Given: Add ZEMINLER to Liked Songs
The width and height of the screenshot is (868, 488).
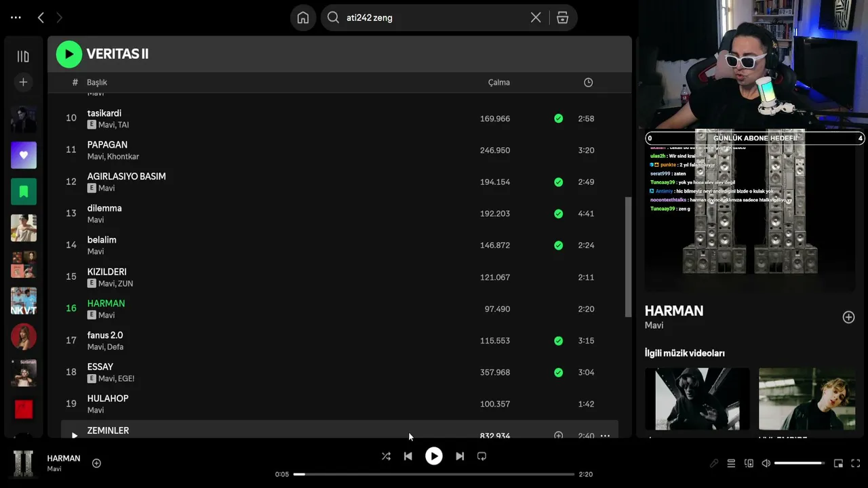Looking at the screenshot, I should 558,435.
